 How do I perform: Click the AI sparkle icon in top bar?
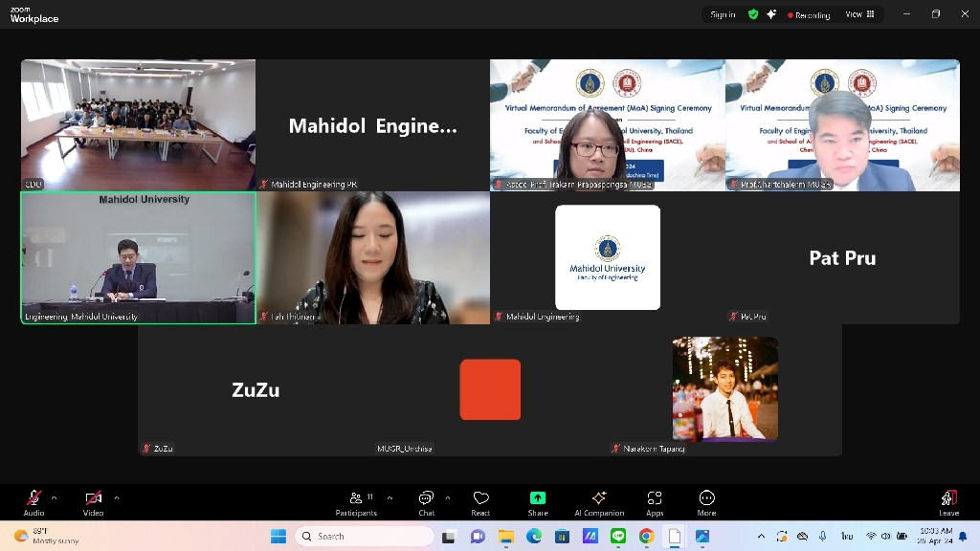[771, 14]
